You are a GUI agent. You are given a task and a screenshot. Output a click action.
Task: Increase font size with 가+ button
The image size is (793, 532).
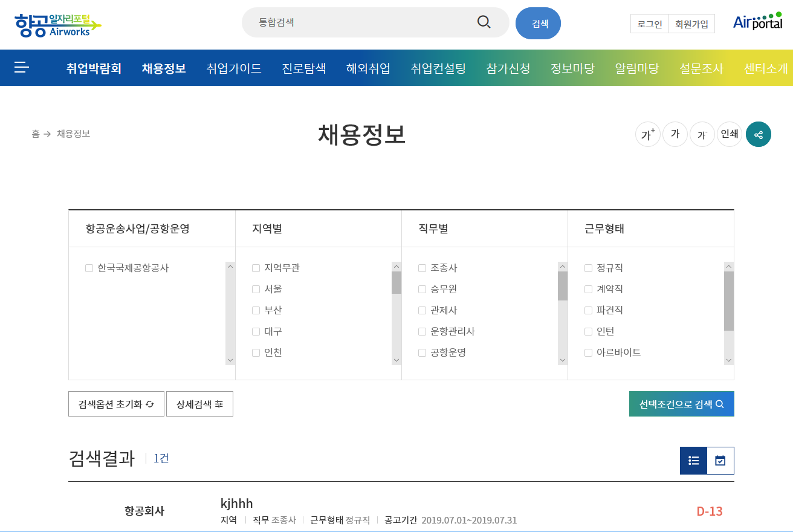click(x=648, y=134)
